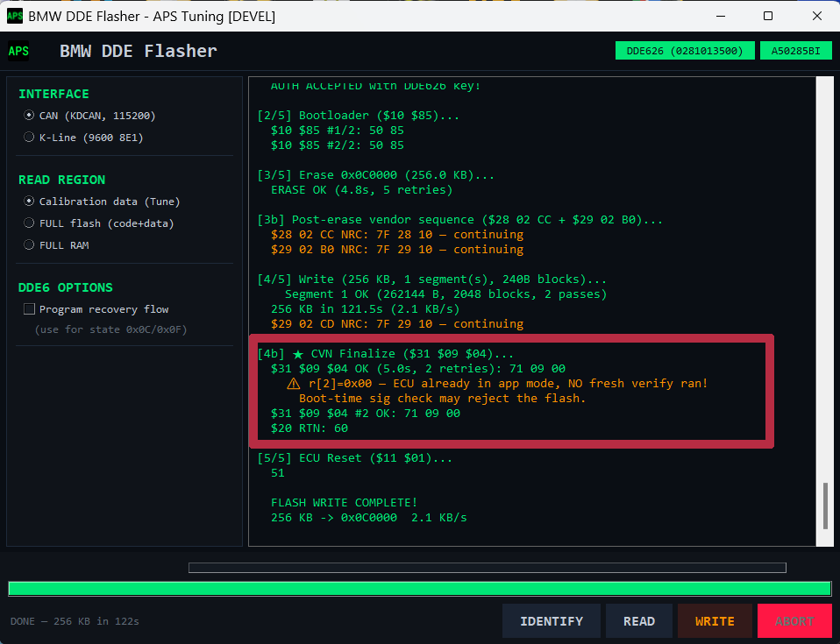840x644 pixels.
Task: Minimize the BMW DDE Flasher window
Action: coord(721,16)
